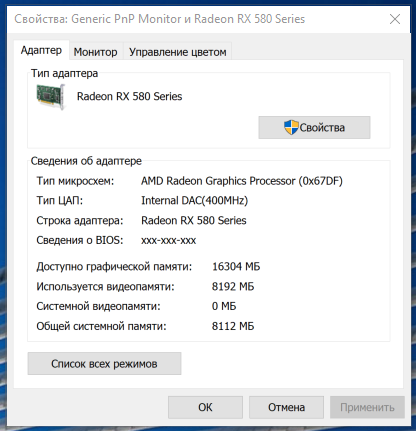Screen dimensions: 416x431
Task: Switch to Управление цветом tab
Action: pos(178,52)
